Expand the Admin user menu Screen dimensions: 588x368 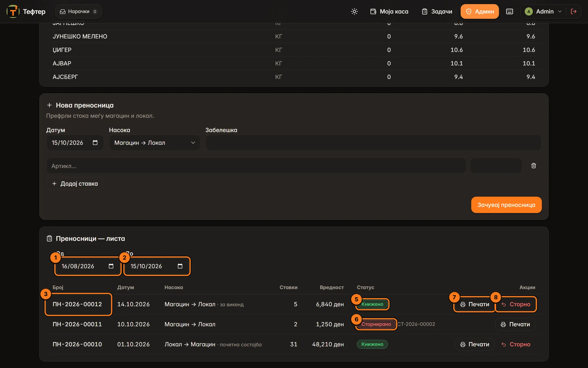click(x=543, y=11)
